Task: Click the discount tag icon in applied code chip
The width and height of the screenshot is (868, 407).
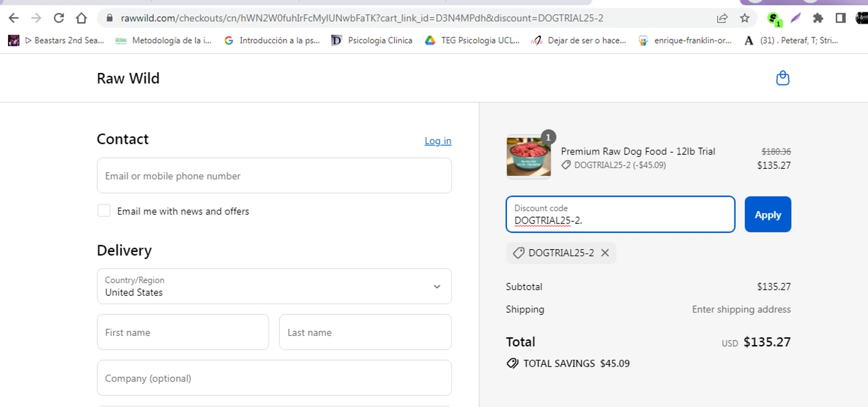Action: 518,253
